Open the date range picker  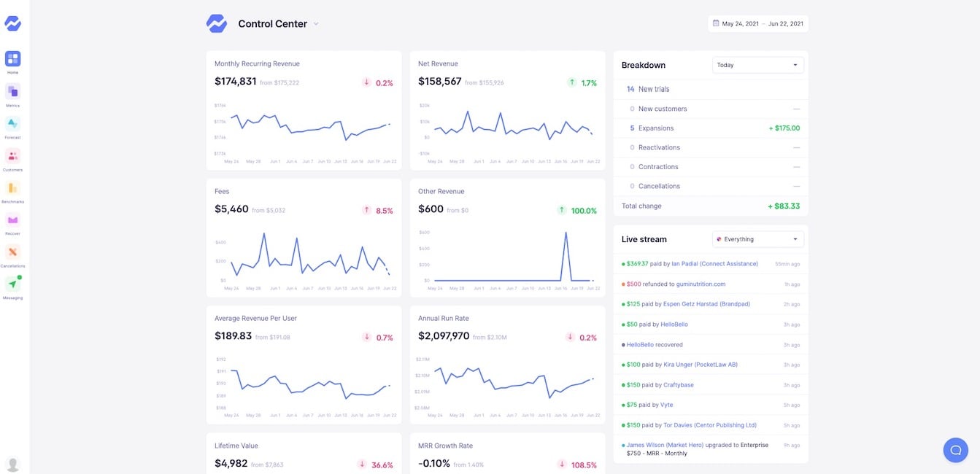[x=758, y=23]
